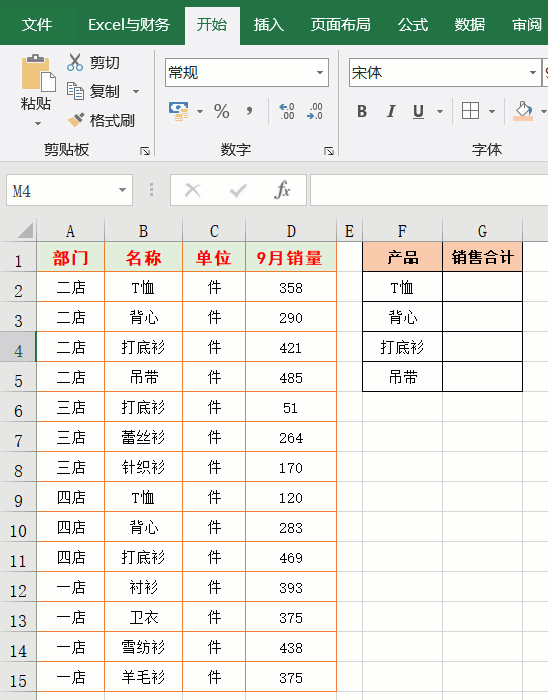Expand the Name Box M4 dropdown
The height and width of the screenshot is (700, 548).
pyautogui.click(x=122, y=190)
